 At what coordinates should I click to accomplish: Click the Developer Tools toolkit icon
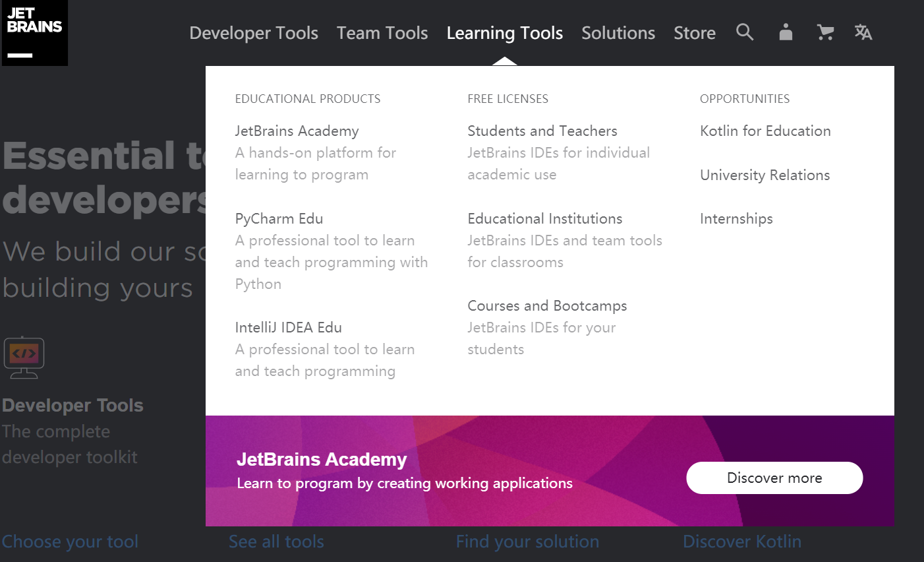24,357
